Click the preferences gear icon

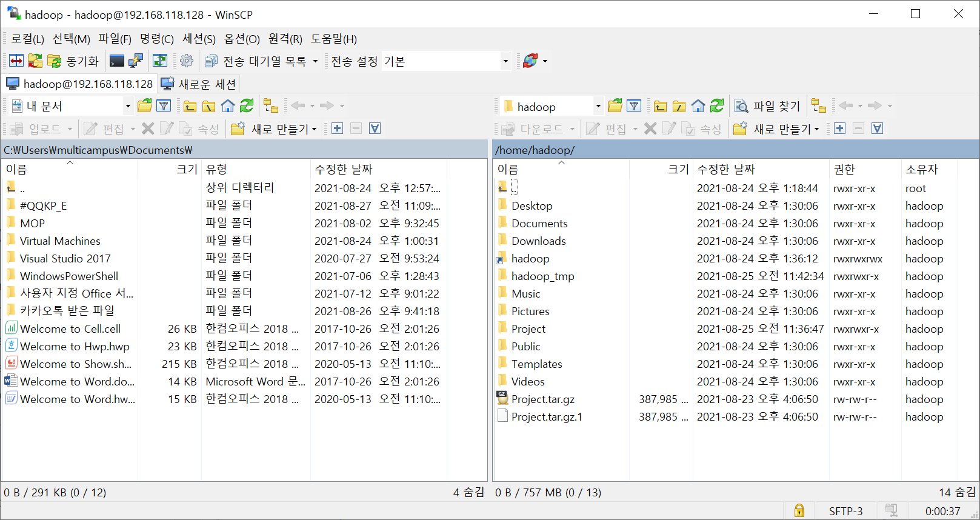187,61
